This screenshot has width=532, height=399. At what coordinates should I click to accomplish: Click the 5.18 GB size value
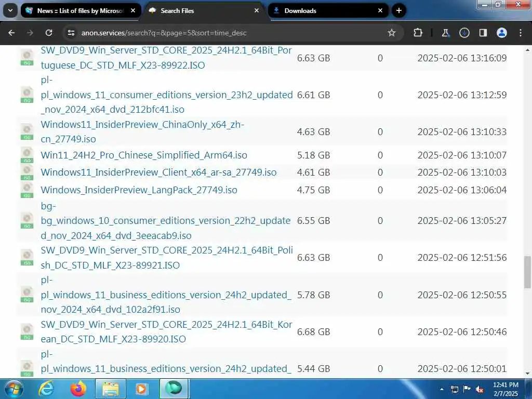(x=313, y=155)
